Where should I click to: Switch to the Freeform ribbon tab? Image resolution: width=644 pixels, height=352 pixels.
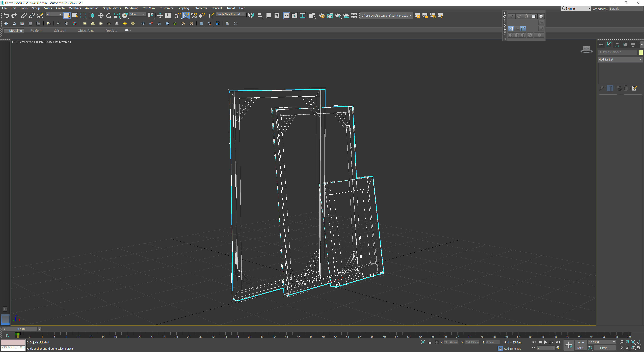[x=36, y=31]
